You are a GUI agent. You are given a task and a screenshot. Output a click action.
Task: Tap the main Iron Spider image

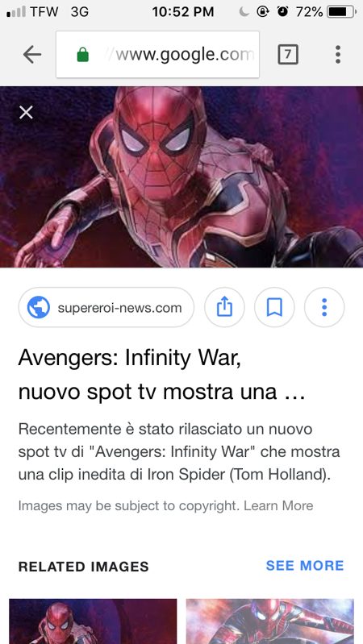[x=181, y=177]
